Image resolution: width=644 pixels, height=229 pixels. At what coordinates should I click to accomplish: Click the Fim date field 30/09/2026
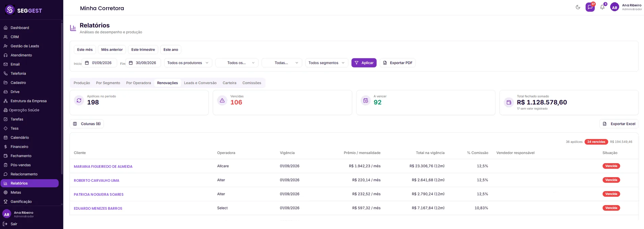point(143,63)
